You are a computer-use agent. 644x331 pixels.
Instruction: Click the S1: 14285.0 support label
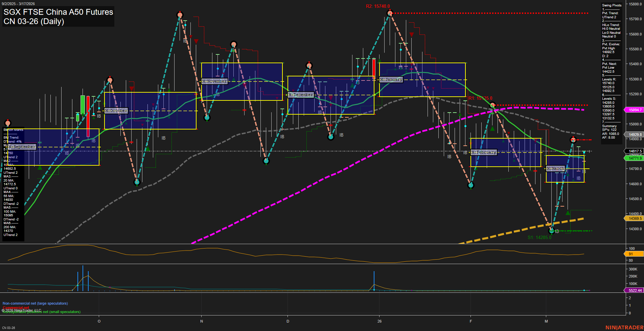540,237
